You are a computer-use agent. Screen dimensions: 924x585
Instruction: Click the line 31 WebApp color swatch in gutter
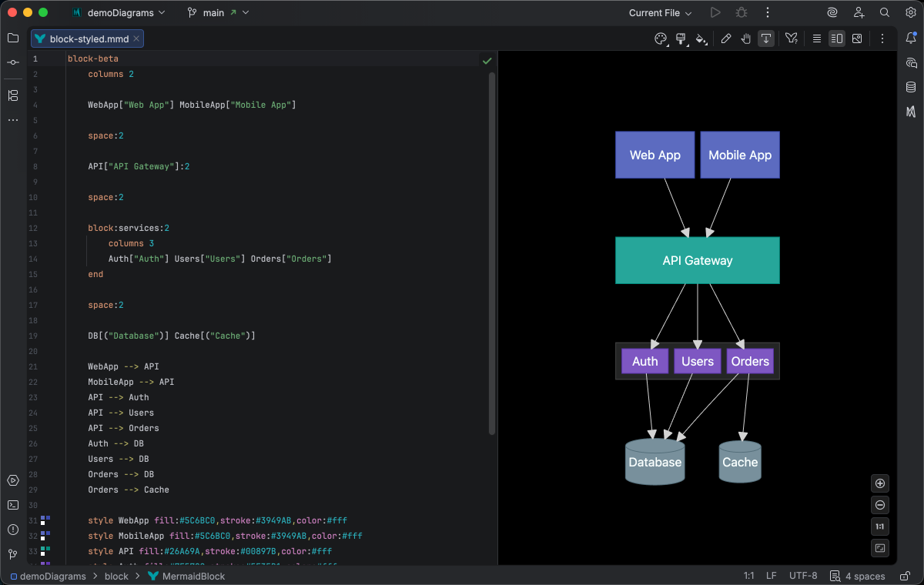tap(45, 520)
